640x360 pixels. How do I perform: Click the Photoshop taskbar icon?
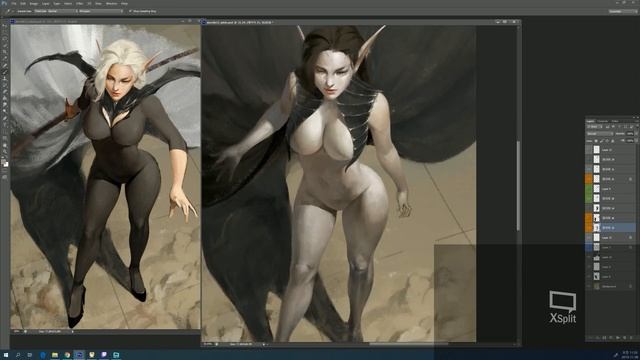click(79, 355)
